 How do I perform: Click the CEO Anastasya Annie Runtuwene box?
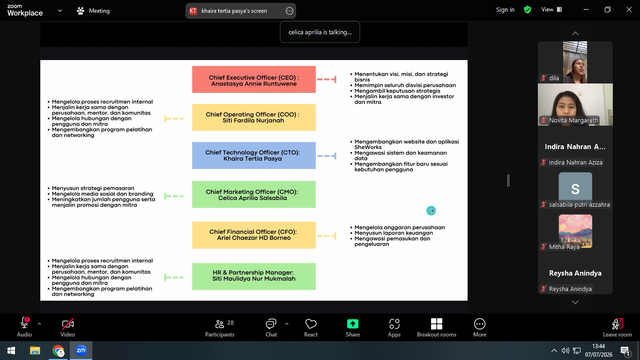coord(254,80)
